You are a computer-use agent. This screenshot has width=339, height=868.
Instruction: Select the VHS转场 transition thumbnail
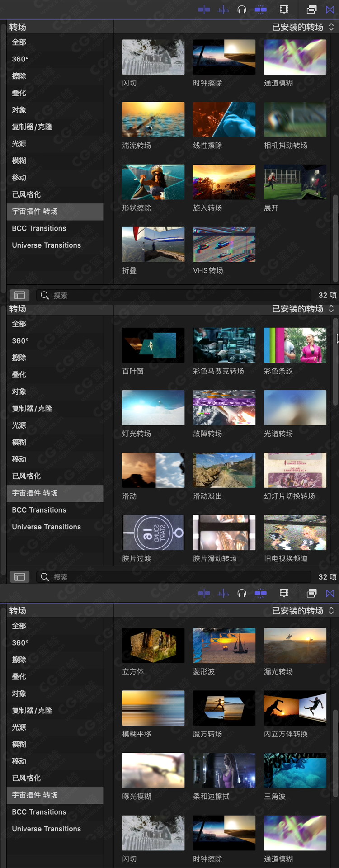(224, 244)
